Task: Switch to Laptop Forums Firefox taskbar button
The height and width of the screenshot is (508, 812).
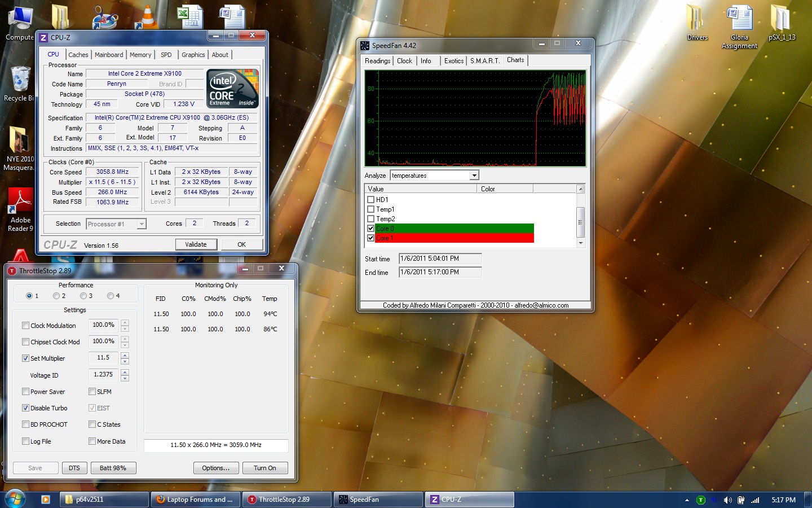Action: [x=196, y=500]
